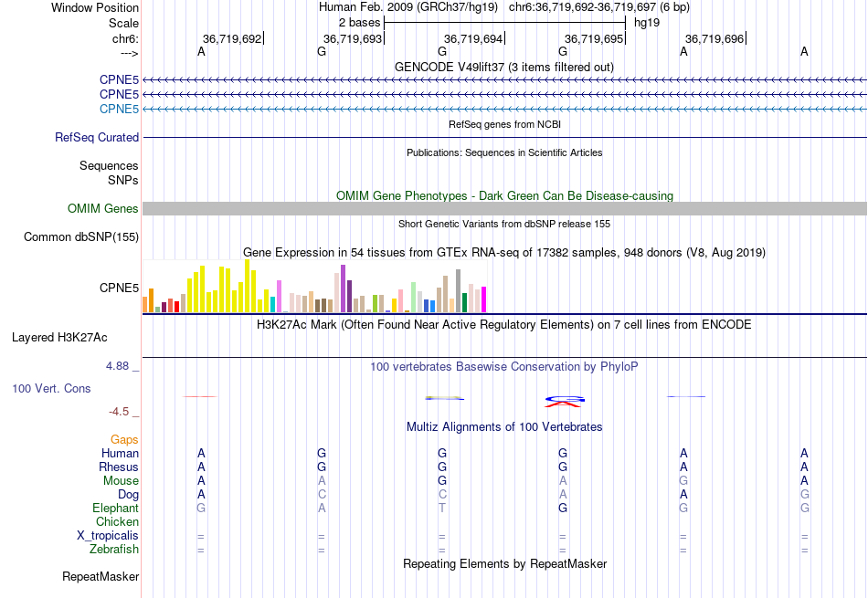868x598 pixels.
Task: Click the light-blue third CPNE5 transcript label
Action: pyautogui.click(x=119, y=109)
